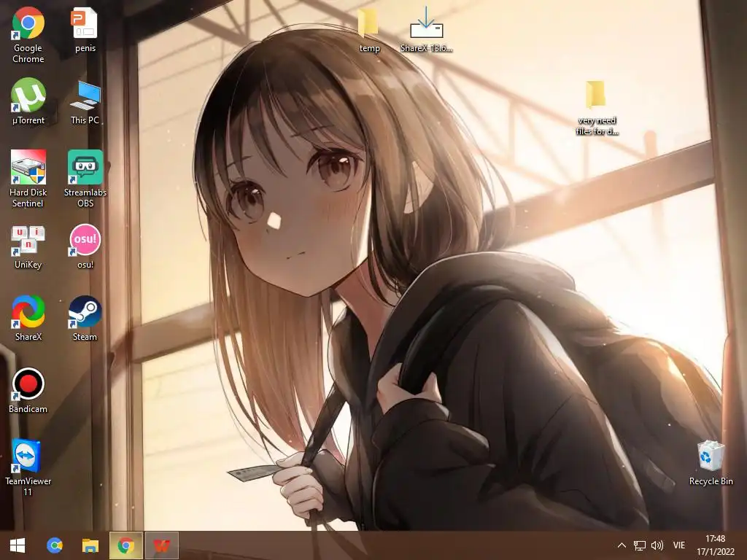Select the Streamlabs OBS shortcut

click(85, 179)
